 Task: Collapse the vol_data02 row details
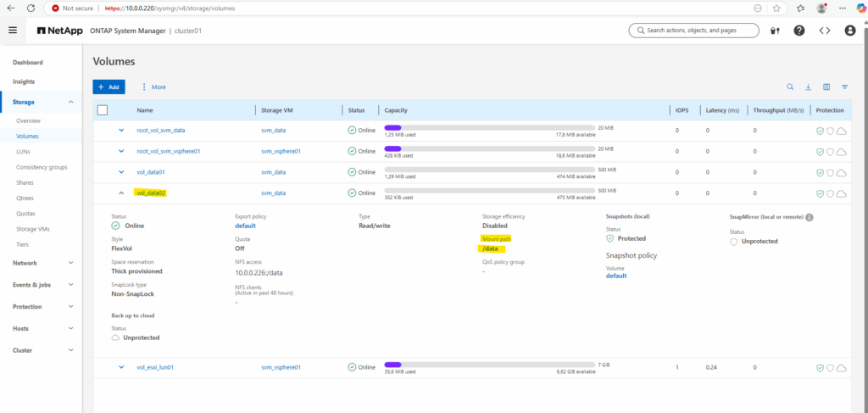point(121,193)
